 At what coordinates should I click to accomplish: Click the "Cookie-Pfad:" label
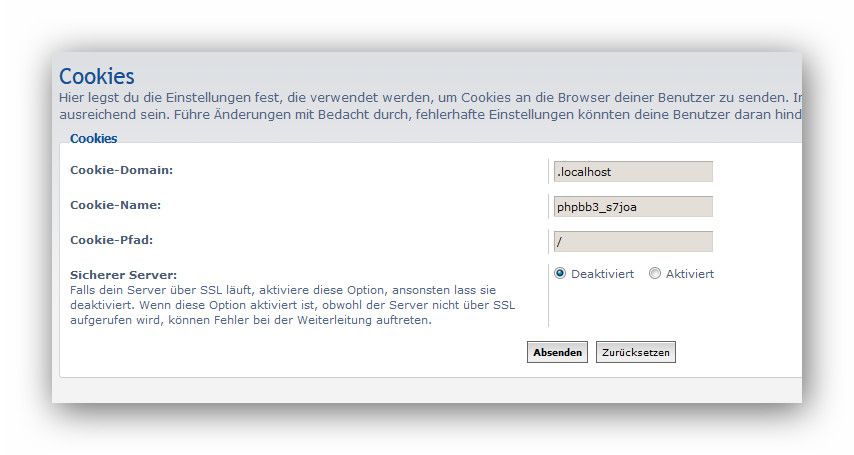112,240
